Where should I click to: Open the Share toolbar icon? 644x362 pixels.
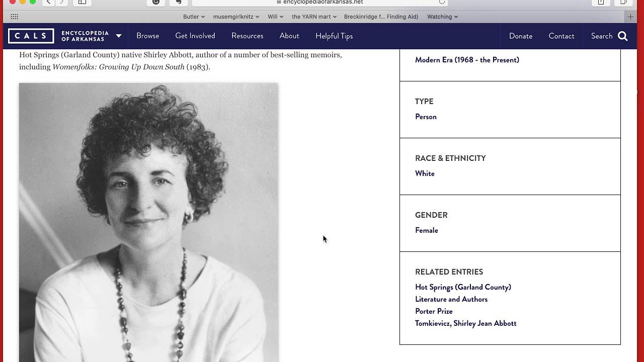(x=601, y=2)
